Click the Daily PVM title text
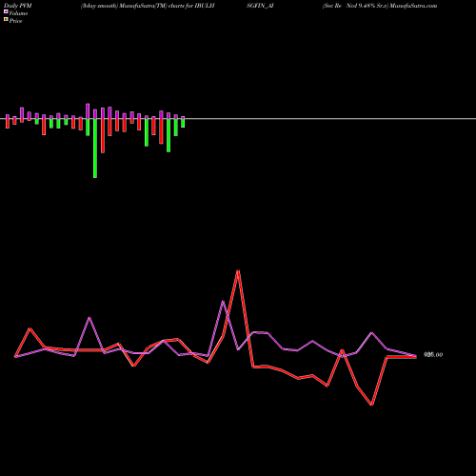Screen dimensions: 476x476 click(18, 6)
